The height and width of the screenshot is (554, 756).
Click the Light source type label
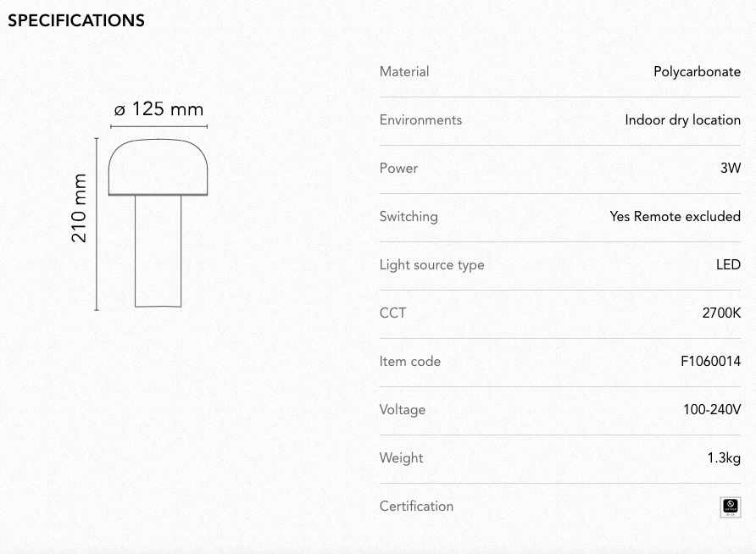[431, 264]
